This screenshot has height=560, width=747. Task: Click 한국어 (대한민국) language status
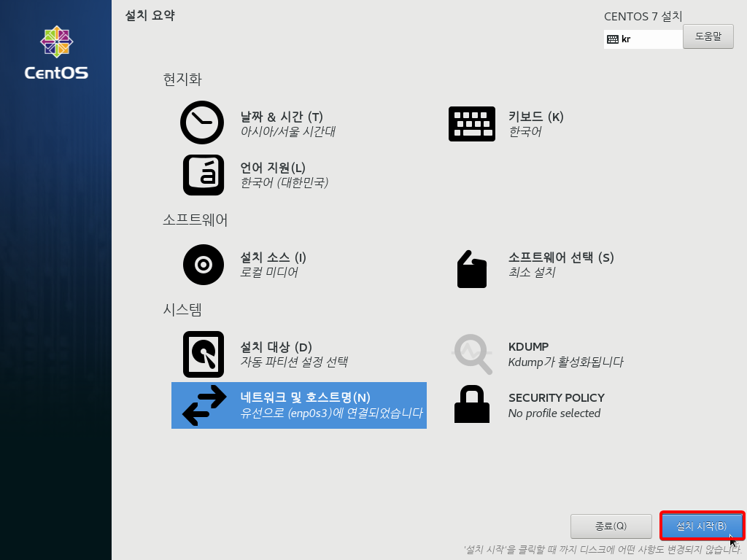pos(285,182)
